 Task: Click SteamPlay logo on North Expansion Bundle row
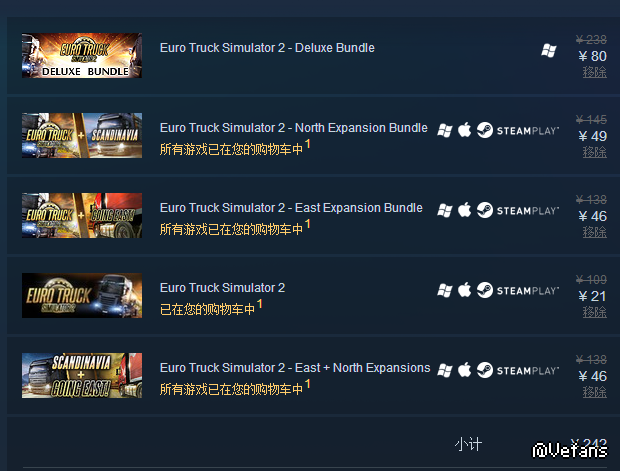[x=518, y=130]
